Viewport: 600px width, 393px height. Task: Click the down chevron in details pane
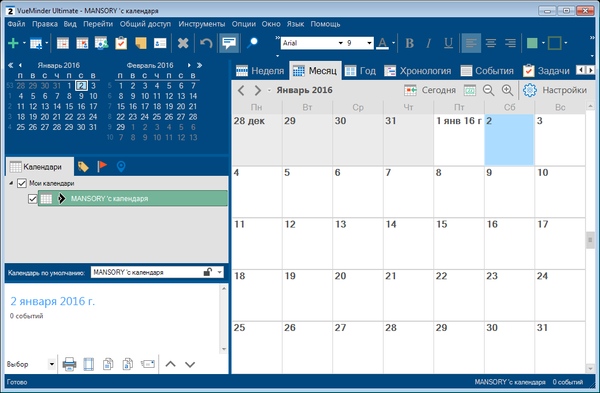pos(190,364)
